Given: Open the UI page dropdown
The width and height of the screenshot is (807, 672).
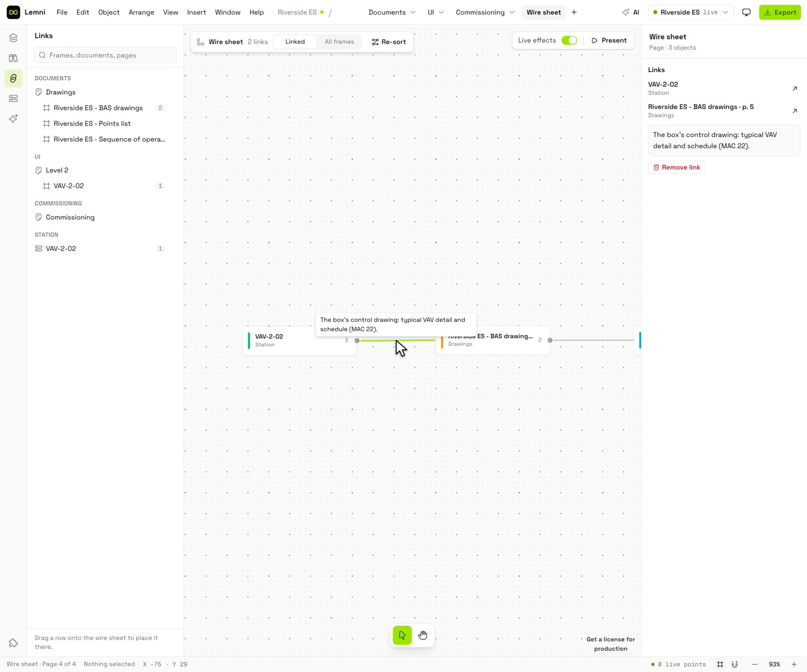Looking at the screenshot, I should tap(436, 12).
